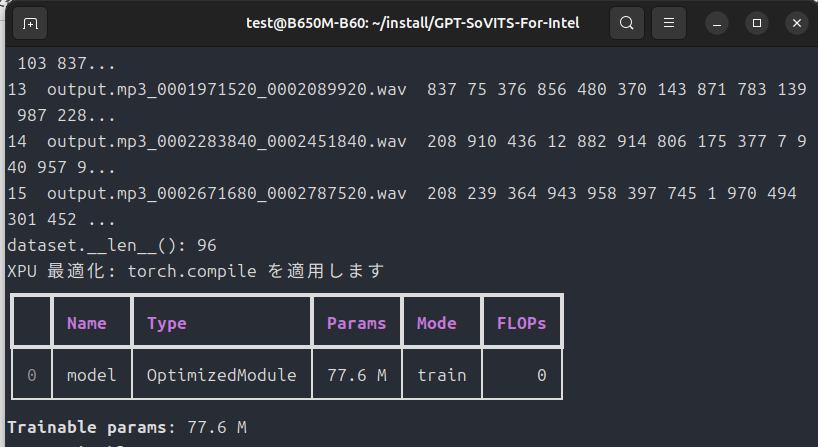Click the Type column header

point(166,323)
